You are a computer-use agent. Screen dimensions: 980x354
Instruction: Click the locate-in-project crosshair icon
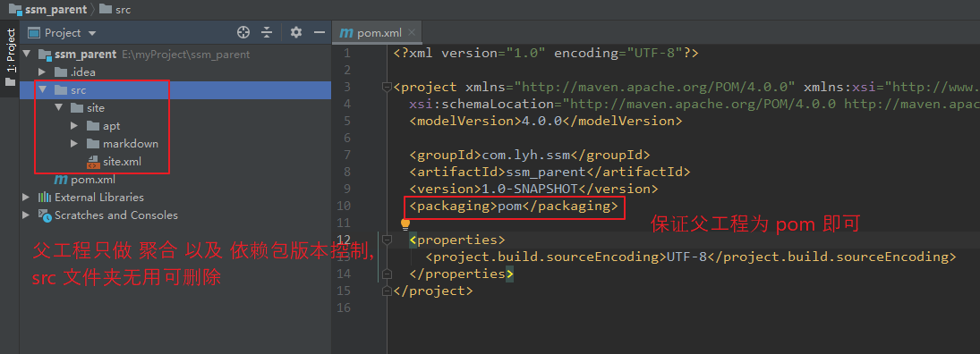pos(243,32)
